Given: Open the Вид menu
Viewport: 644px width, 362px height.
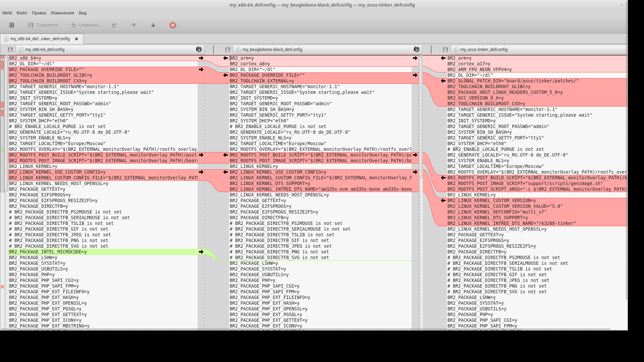Looking at the screenshot, I should (x=83, y=13).
